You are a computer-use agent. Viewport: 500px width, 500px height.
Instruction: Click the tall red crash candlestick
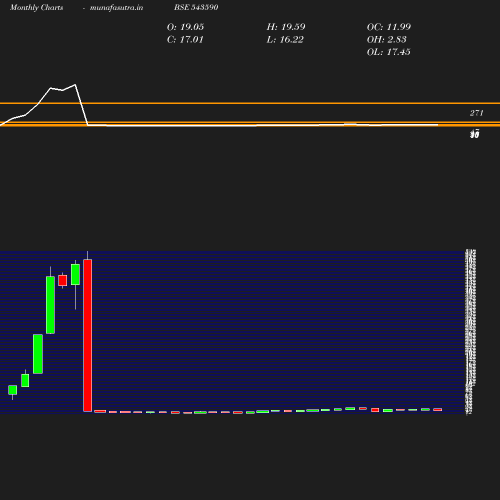pos(88,335)
